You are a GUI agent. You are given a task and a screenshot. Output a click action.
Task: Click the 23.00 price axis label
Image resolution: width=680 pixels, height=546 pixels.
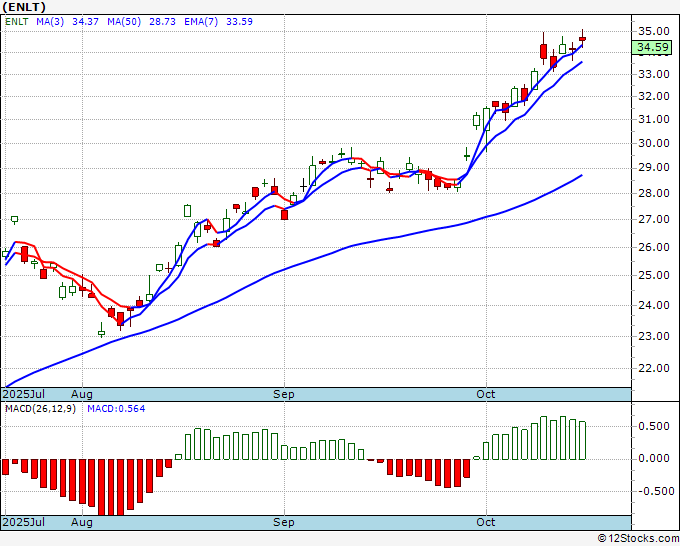point(654,336)
